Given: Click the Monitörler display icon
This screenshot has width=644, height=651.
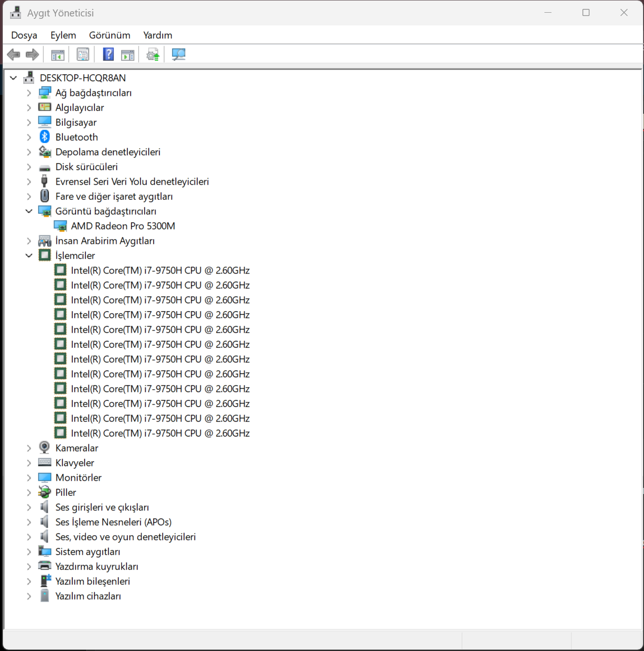Looking at the screenshot, I should click(x=45, y=478).
